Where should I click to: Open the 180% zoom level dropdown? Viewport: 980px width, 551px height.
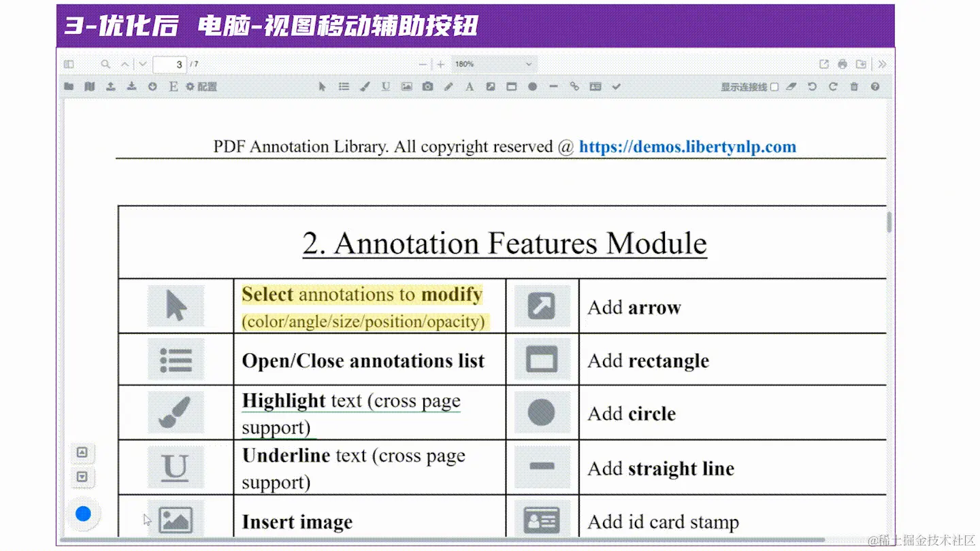[494, 65]
